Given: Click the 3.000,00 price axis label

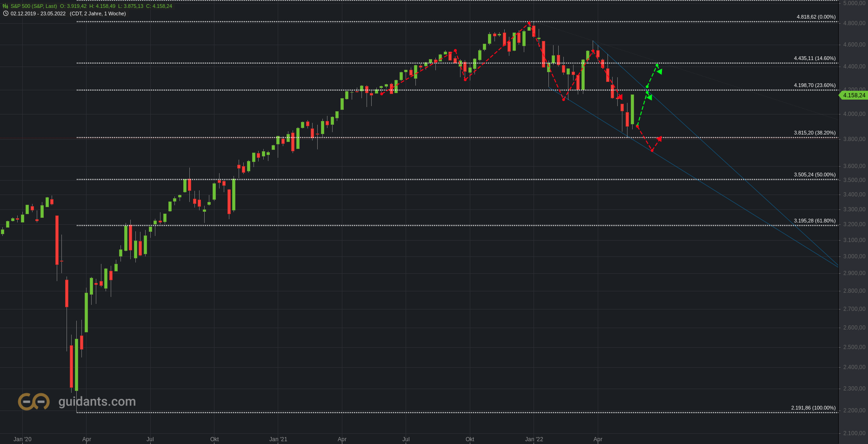Looking at the screenshot, I should click(x=854, y=256).
